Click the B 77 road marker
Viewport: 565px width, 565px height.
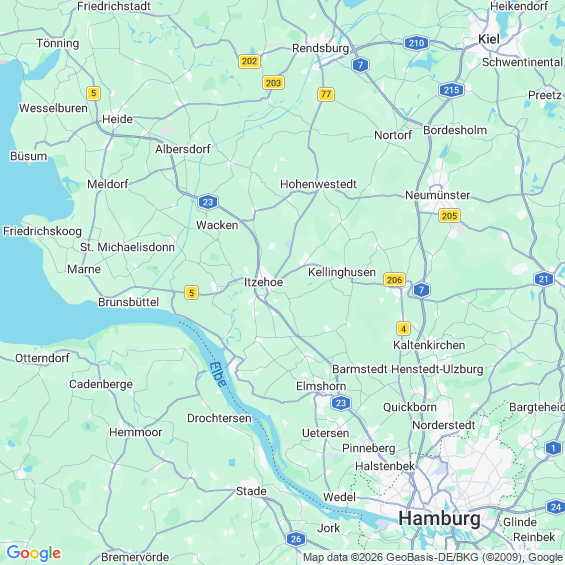click(326, 94)
